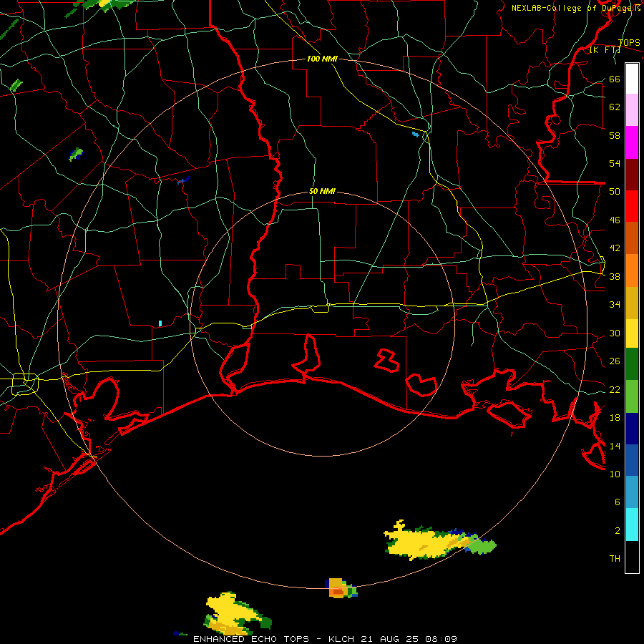This screenshot has height=644, width=644.
Task: Click the "66" legend value
Action: [615, 79]
